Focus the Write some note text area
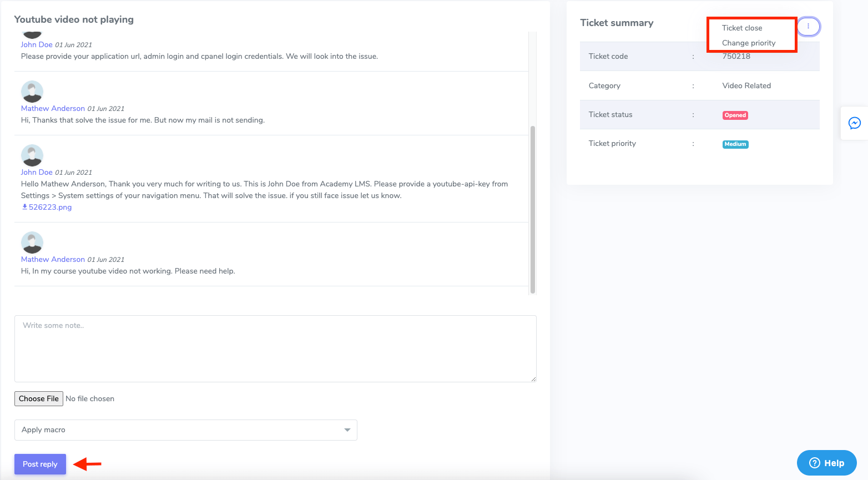 (275, 348)
